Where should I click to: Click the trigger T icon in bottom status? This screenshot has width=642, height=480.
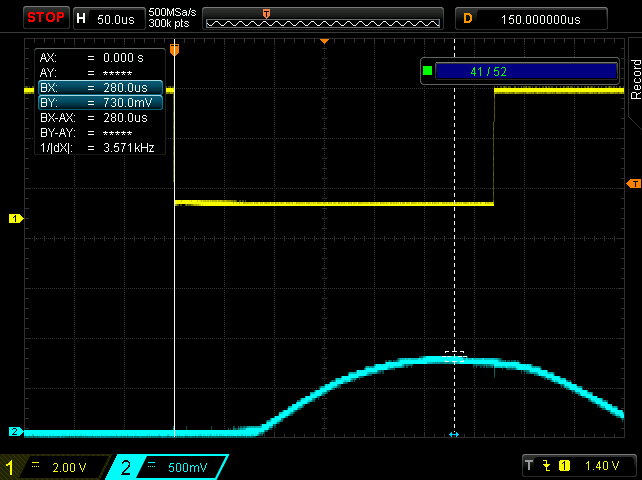tap(529, 465)
